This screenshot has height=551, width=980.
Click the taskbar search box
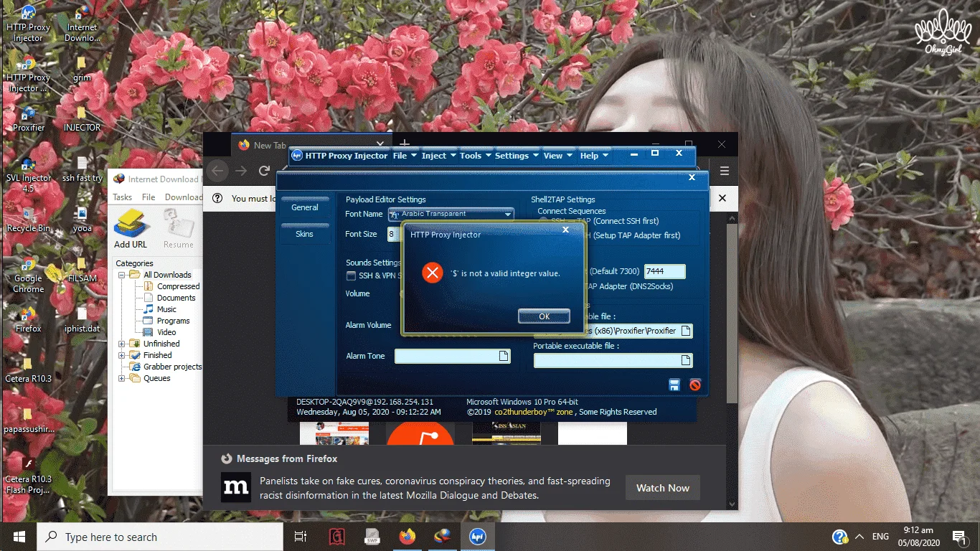[160, 537]
